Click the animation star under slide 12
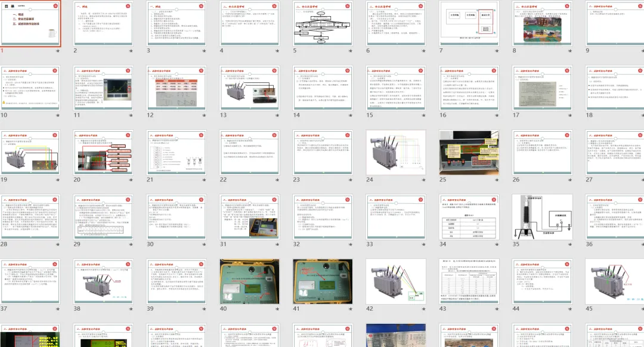The width and height of the screenshot is (644, 347). pos(204,116)
